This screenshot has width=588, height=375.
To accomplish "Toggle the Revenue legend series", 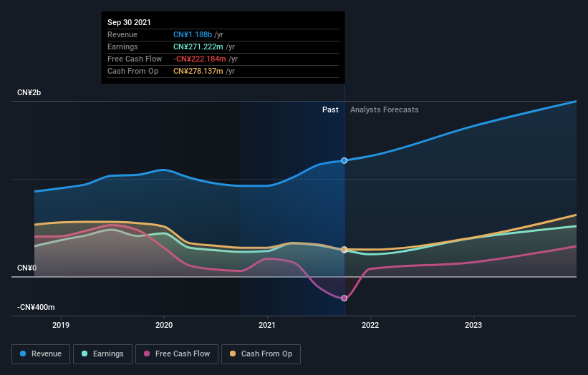I will (41, 354).
